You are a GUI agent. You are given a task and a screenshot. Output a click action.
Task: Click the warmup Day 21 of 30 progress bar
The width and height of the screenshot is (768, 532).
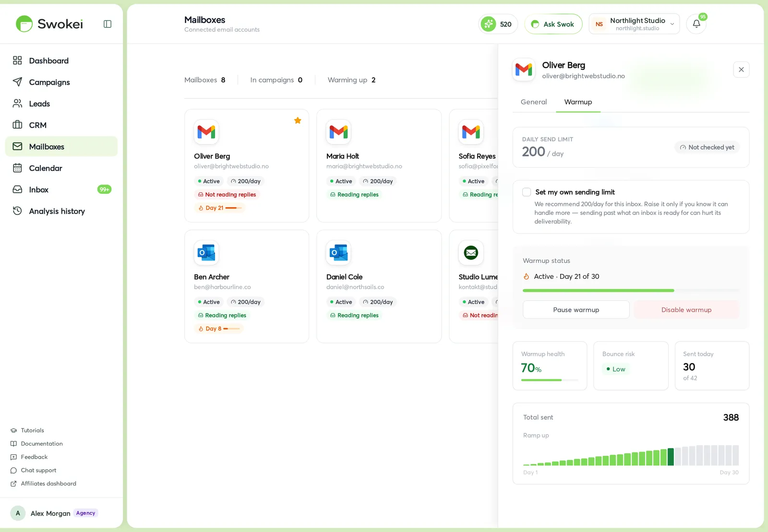(631, 290)
